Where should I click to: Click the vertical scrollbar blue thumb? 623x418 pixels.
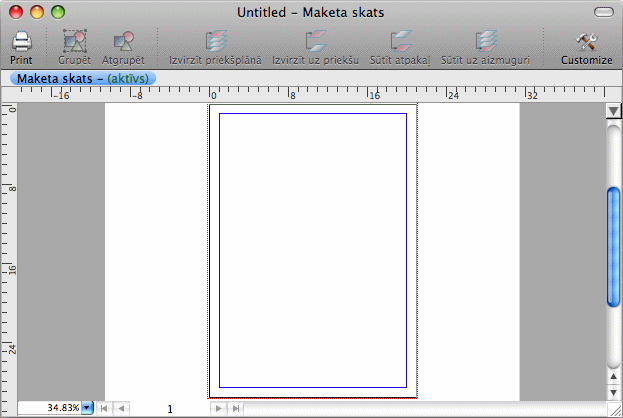point(614,247)
